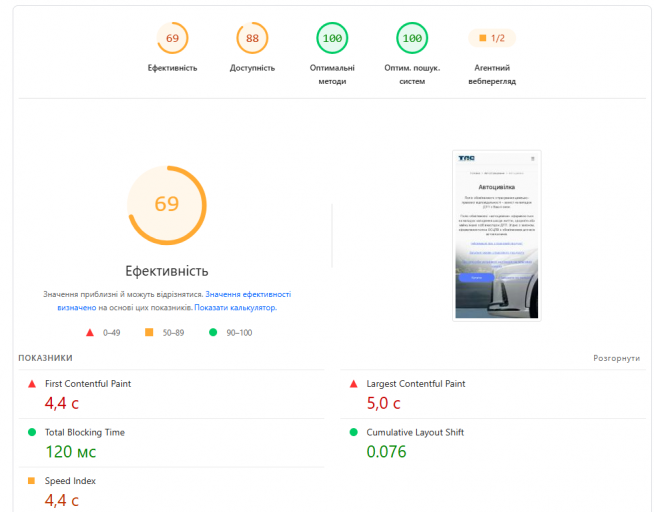Click the large Ефективність heading
The width and height of the screenshot is (654, 512).
[x=167, y=271]
